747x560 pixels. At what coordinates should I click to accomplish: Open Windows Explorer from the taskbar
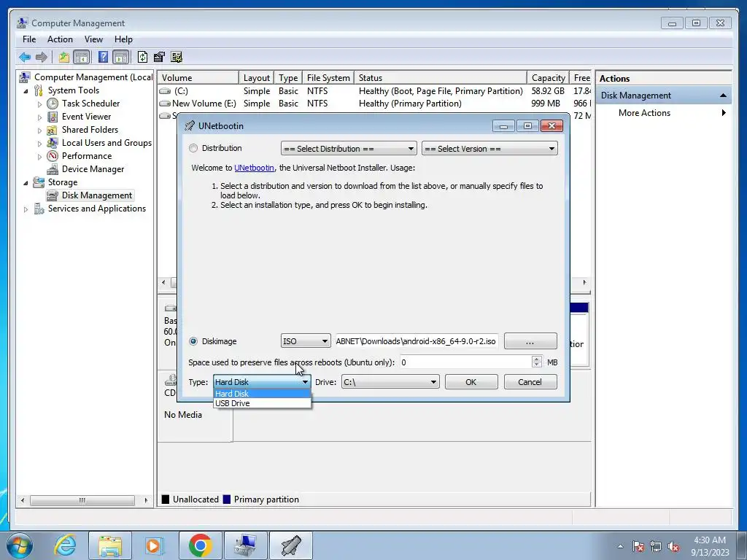(x=110, y=545)
